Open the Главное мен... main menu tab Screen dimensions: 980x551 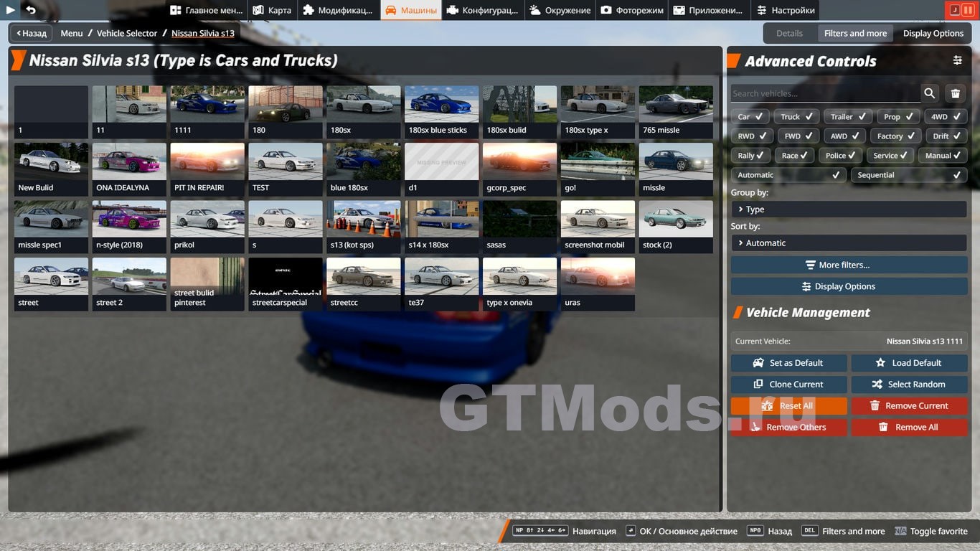click(206, 10)
